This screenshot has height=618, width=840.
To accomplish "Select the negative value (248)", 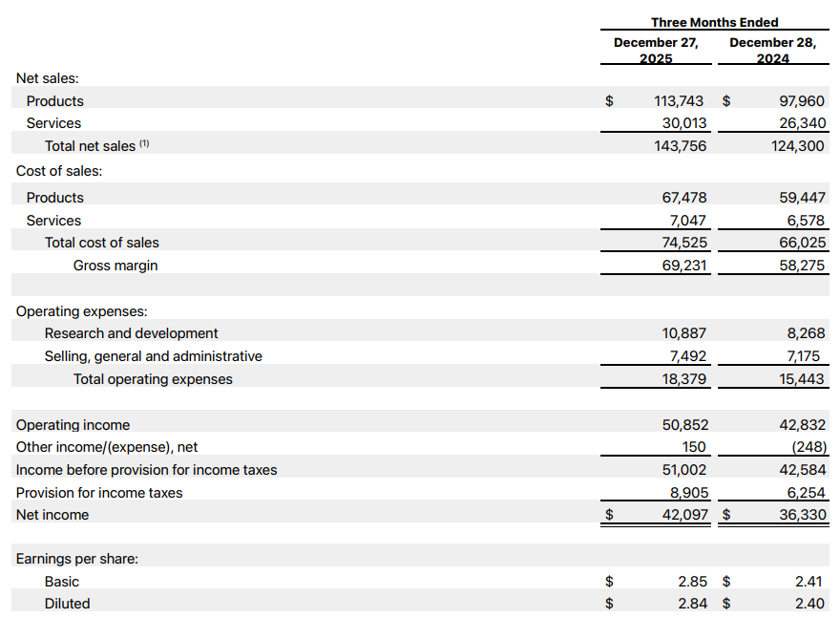I will 808,447.
